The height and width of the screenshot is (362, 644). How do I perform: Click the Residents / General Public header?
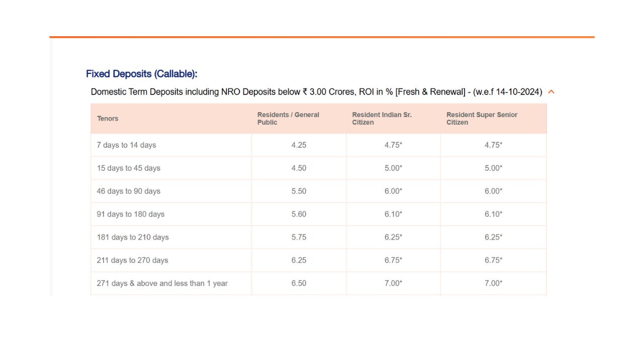tap(288, 119)
